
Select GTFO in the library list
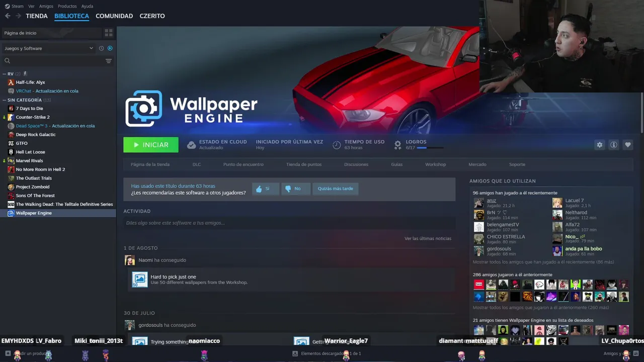(22, 143)
